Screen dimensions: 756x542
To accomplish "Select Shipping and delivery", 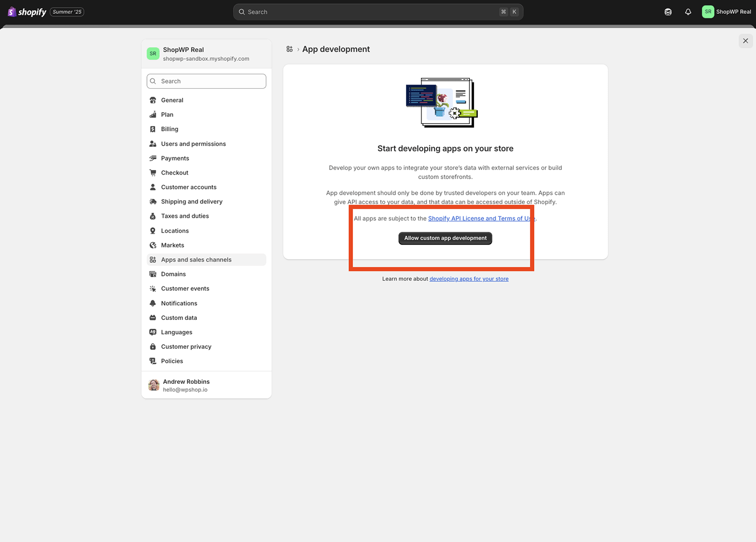I will [206, 201].
